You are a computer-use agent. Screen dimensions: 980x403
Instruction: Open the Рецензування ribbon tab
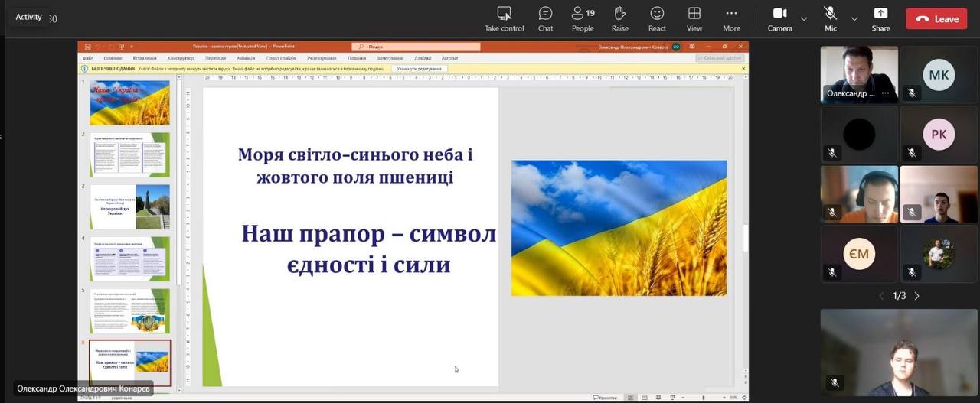coord(322,58)
